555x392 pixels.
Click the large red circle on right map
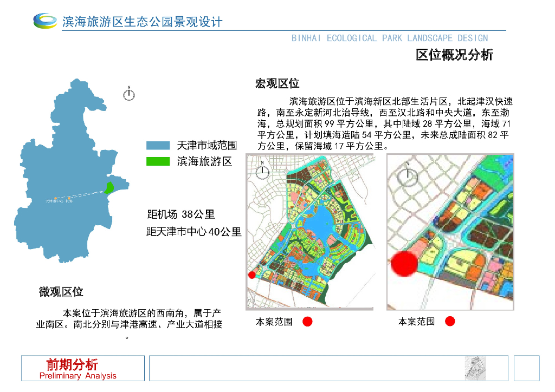tap(404, 264)
